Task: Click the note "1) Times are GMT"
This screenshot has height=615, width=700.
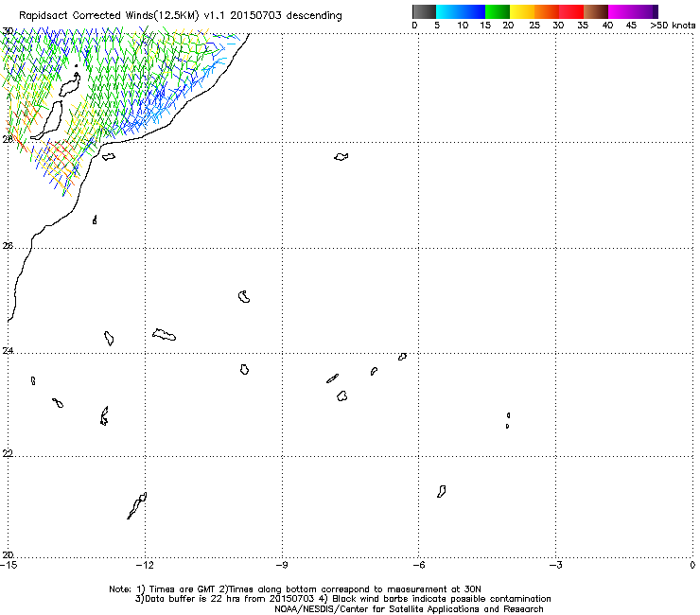Action: 176,589
